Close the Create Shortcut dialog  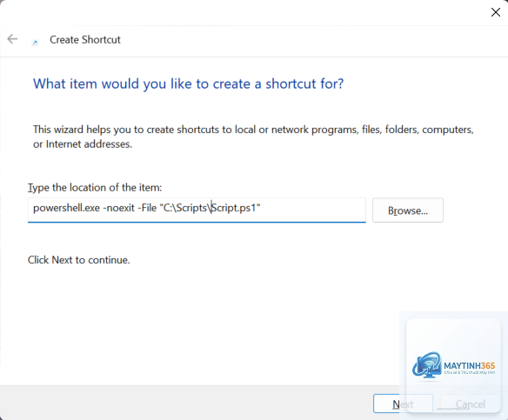tap(495, 12)
